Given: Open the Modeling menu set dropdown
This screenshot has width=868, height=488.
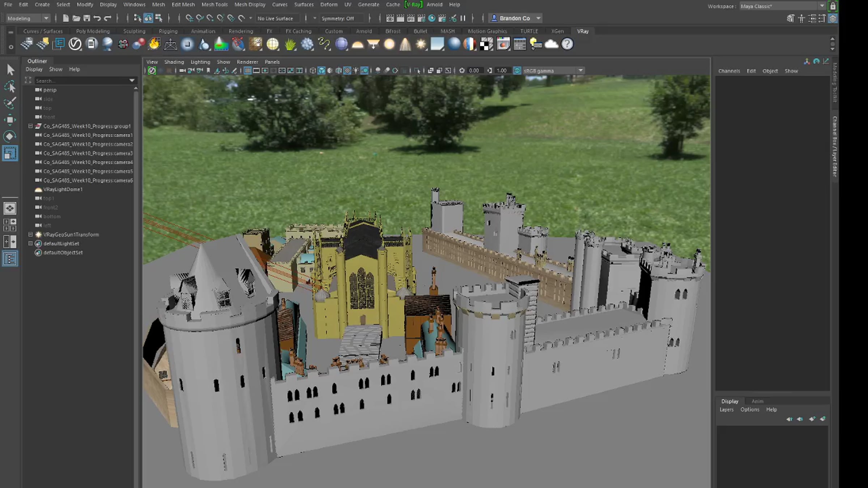Looking at the screenshot, I should pyautogui.click(x=28, y=18).
